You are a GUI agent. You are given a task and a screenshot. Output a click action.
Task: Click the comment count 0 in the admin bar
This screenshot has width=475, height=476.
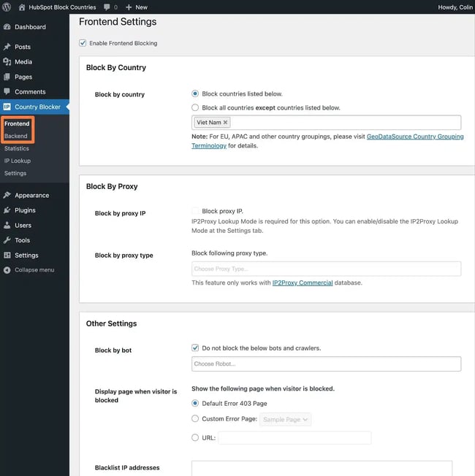[x=115, y=7]
